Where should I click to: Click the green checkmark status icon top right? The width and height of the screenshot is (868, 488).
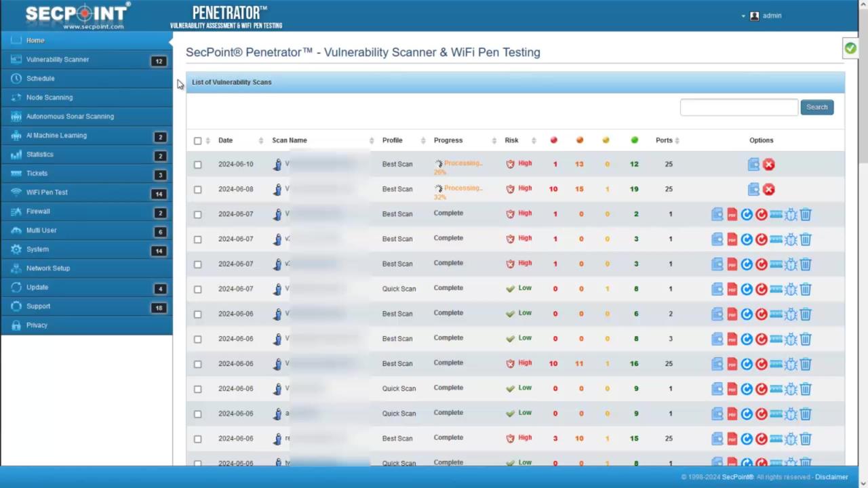coord(850,47)
